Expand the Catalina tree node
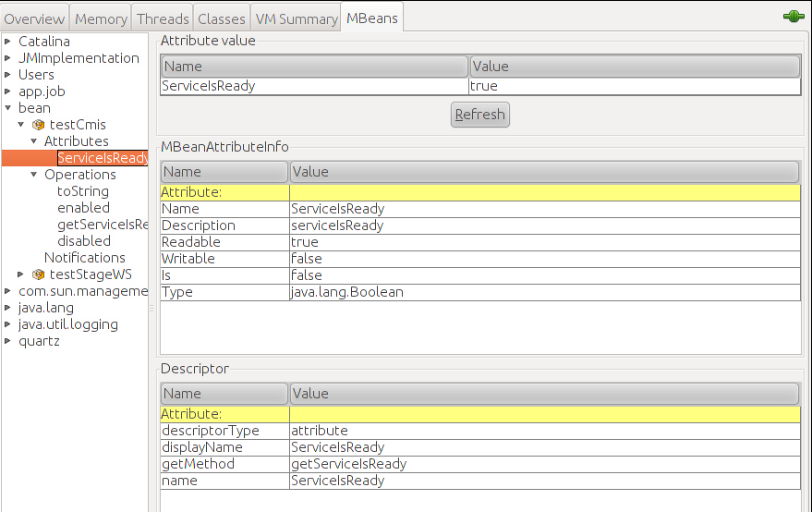 tap(8, 42)
